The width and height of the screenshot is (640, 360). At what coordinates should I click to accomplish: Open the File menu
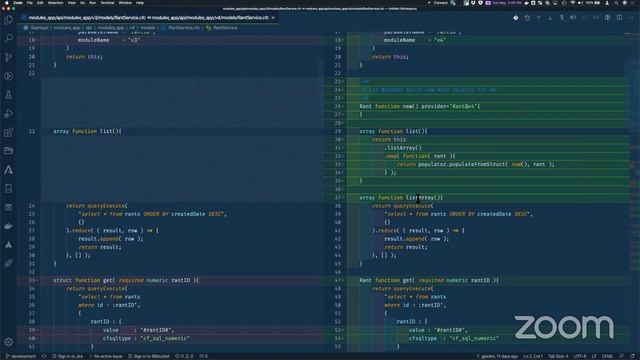click(x=29, y=2)
